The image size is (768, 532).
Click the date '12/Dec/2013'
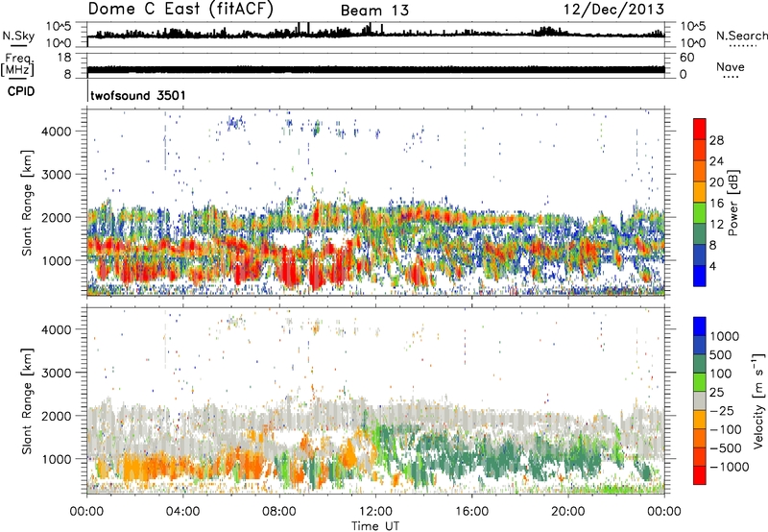[x=613, y=9]
